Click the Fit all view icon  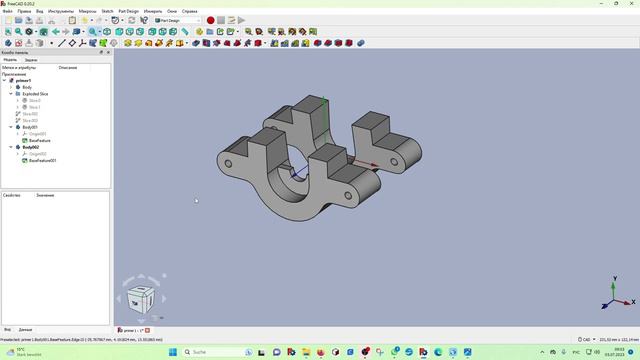(x=8, y=31)
